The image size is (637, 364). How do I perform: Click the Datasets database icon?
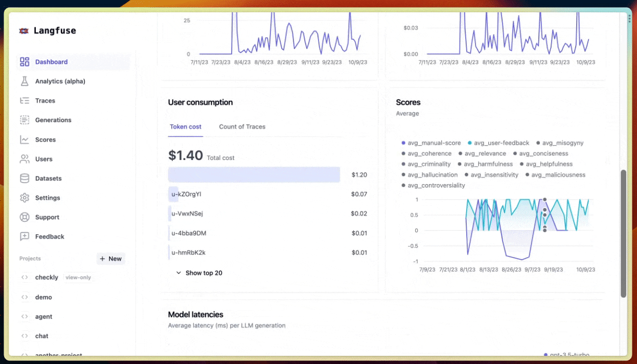(x=24, y=178)
